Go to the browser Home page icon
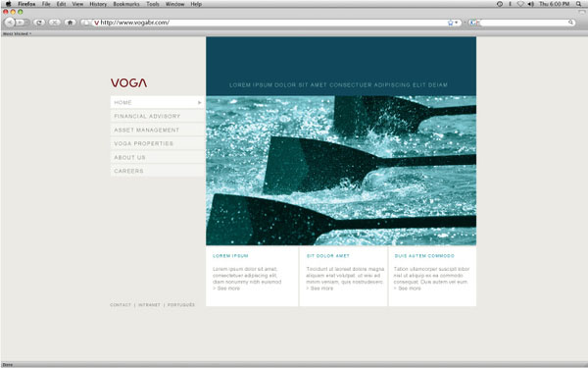Screen dimensions: 588x368 (70, 23)
